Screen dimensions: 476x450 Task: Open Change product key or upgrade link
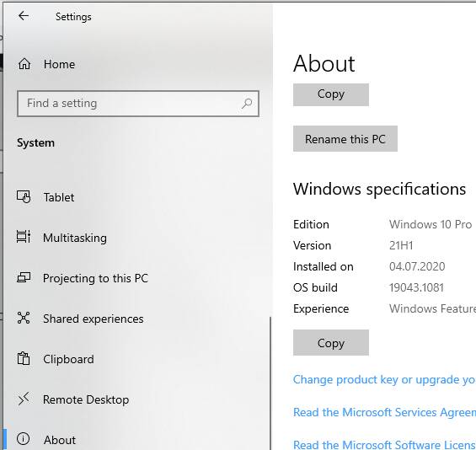point(384,379)
